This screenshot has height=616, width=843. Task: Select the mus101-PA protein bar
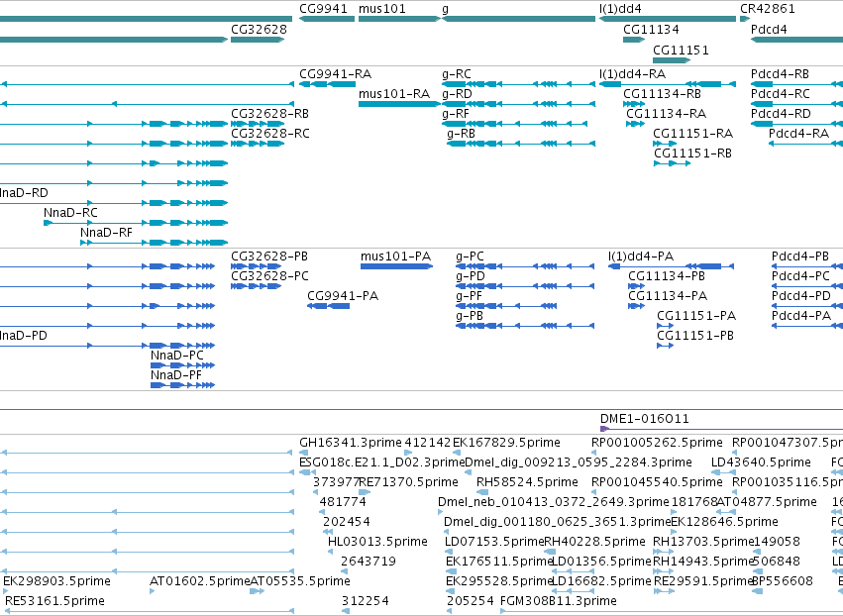click(x=397, y=266)
